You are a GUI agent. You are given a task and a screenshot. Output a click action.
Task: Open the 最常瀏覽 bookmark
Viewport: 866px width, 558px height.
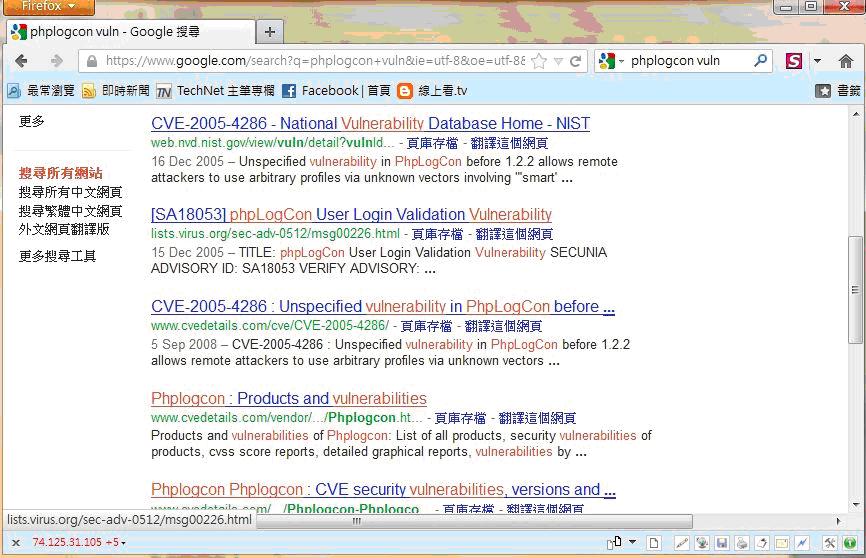point(41,91)
